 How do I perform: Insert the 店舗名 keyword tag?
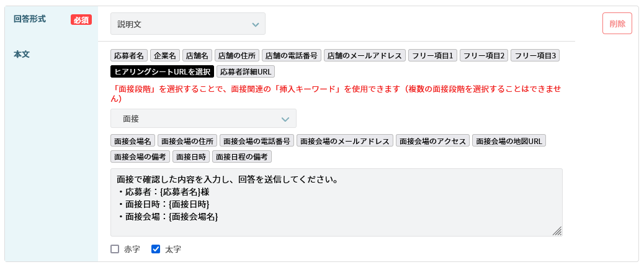(198, 55)
